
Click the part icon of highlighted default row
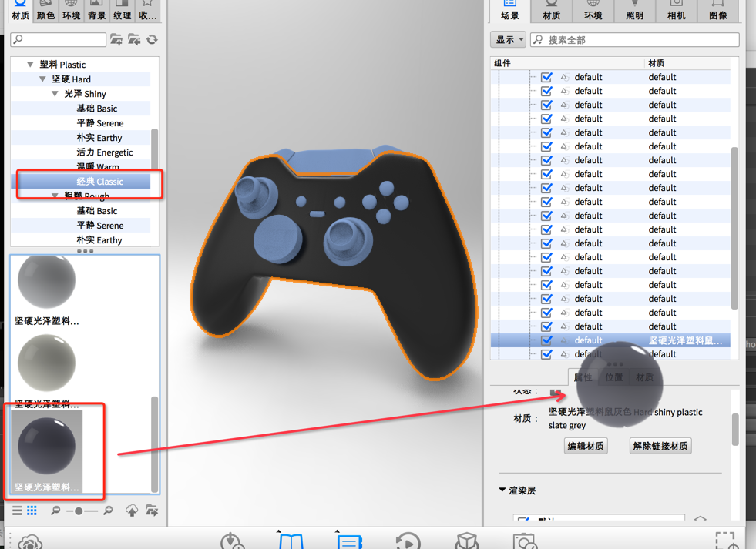[x=565, y=340]
